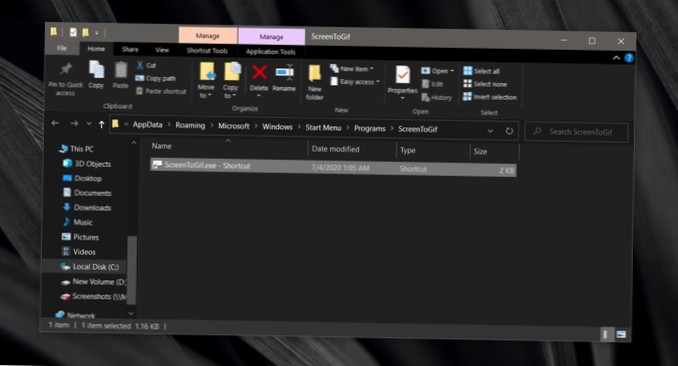Screen dimensions: 678x366
Task: Switch to the Home ribbon tab
Action: coord(96,49)
